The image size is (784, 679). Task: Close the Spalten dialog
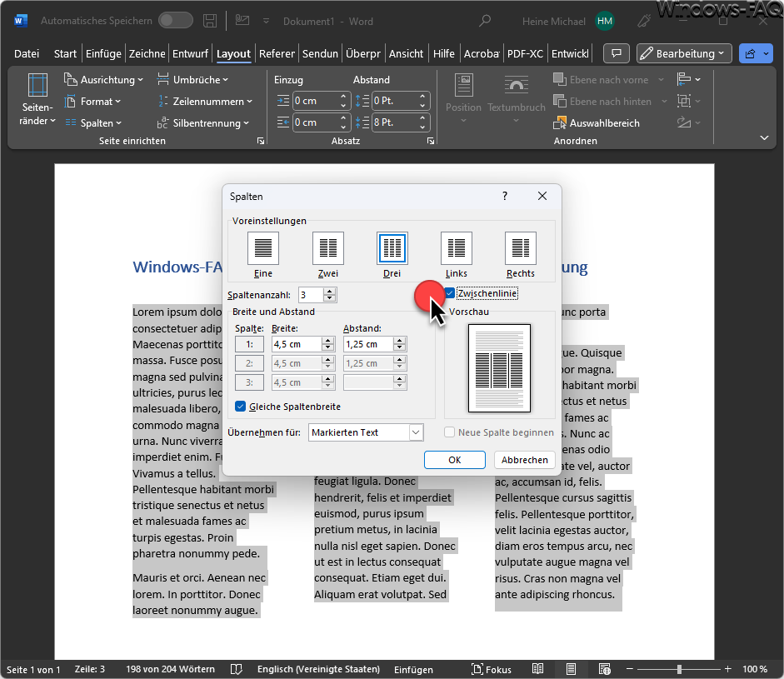coord(542,196)
